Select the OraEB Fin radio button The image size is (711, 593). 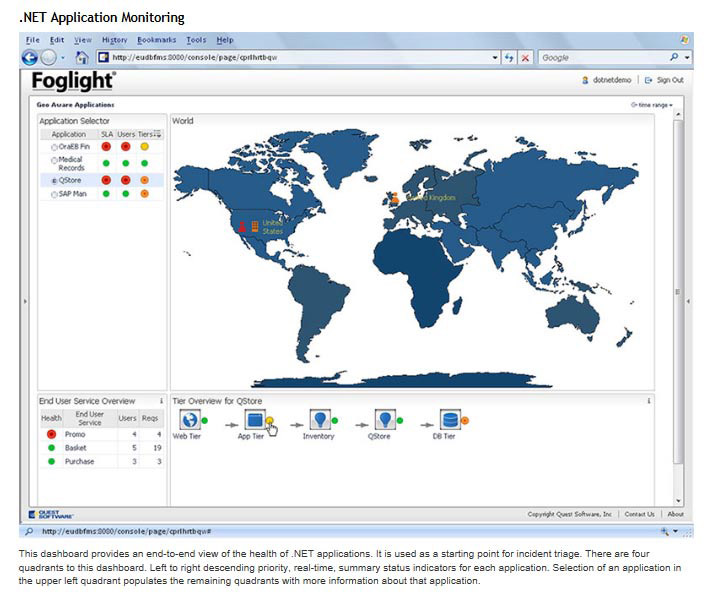[x=54, y=147]
